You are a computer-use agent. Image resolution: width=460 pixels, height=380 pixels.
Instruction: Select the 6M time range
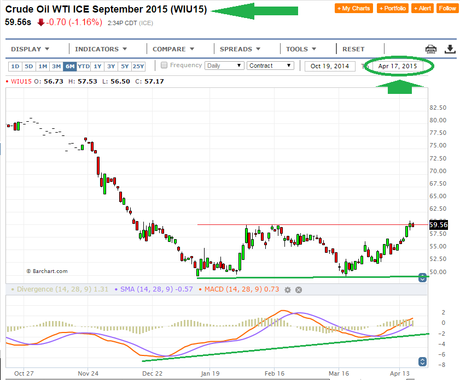point(70,66)
